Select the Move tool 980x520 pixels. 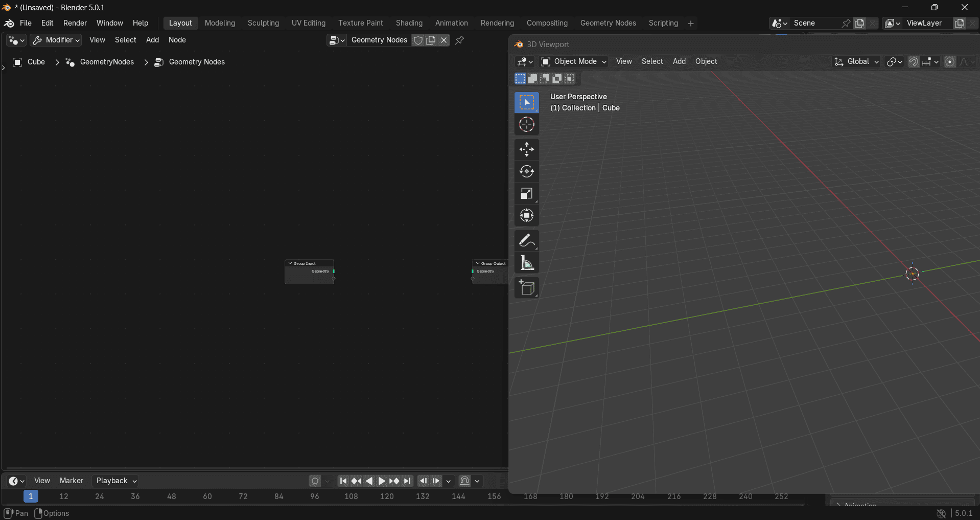(x=526, y=149)
